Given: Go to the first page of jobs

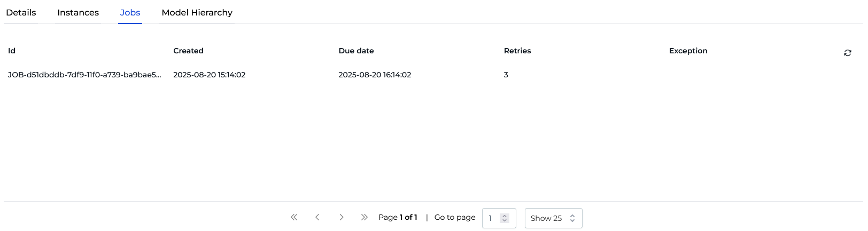Looking at the screenshot, I should pos(294,217).
